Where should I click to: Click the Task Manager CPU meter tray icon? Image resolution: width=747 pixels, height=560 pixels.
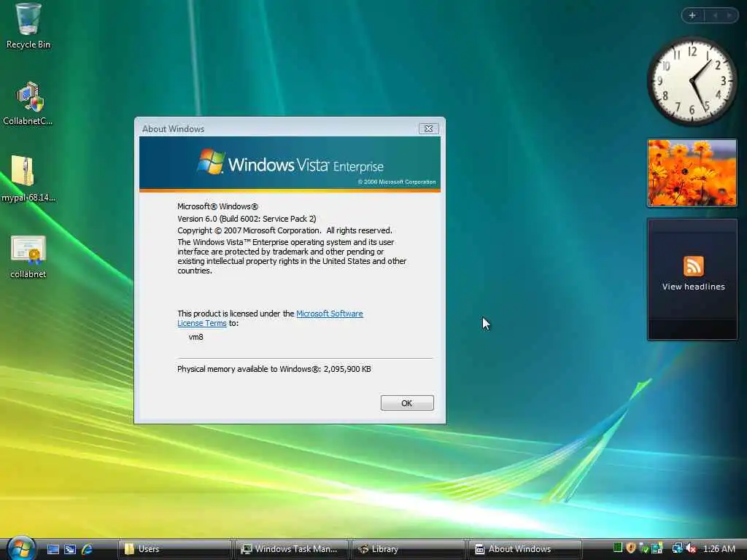point(618,548)
